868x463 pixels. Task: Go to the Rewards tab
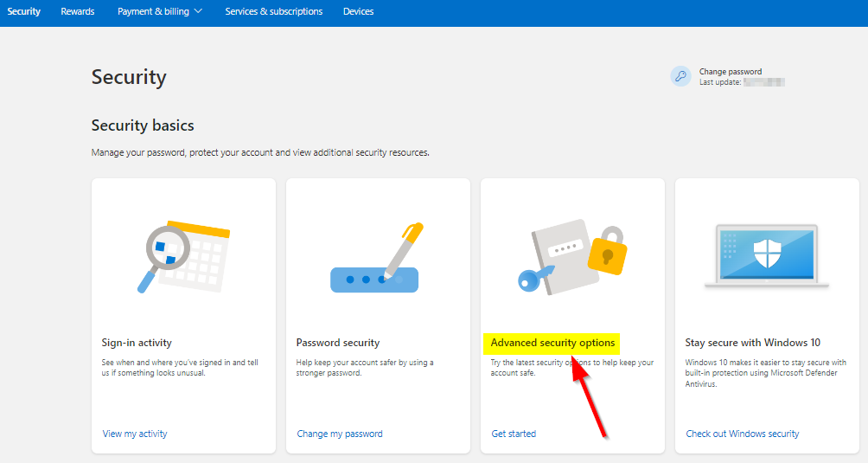(x=78, y=11)
